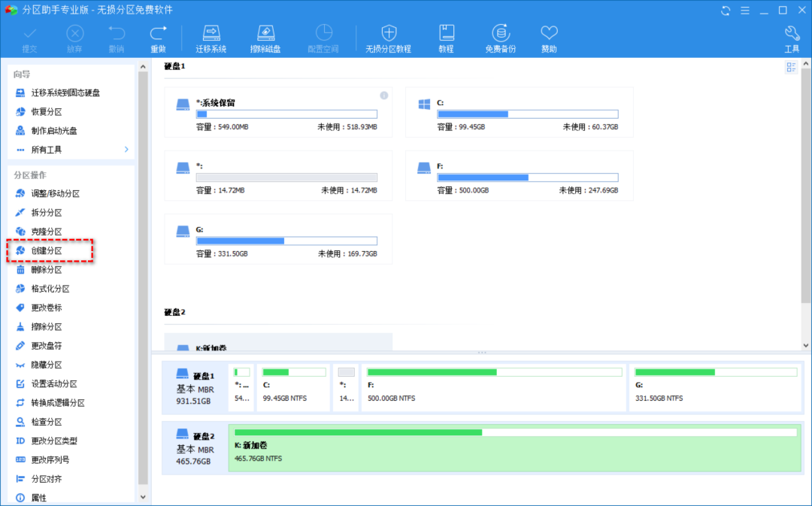Click the 提交 (submit) toolbar icon
812x506 pixels.
pos(29,39)
